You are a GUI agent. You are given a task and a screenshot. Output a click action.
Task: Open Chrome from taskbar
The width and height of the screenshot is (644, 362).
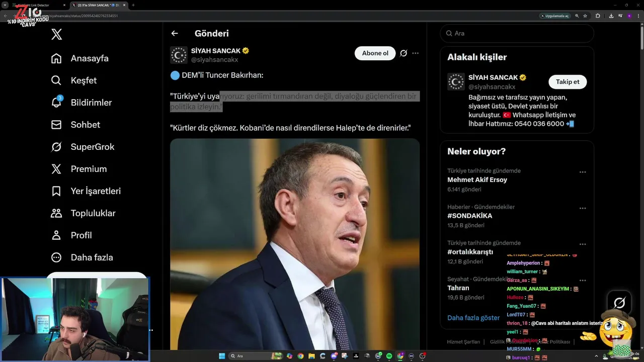[300, 356]
